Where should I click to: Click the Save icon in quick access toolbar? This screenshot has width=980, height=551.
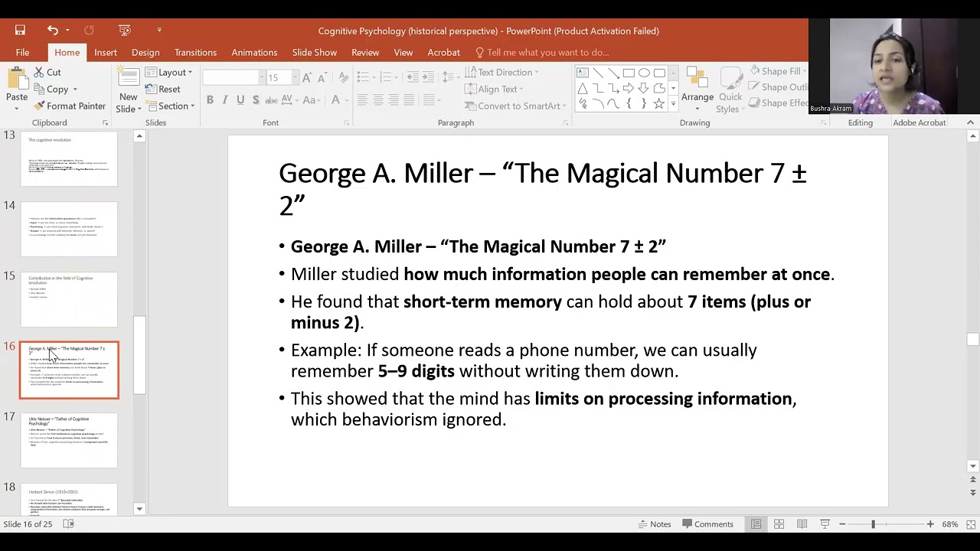20,30
